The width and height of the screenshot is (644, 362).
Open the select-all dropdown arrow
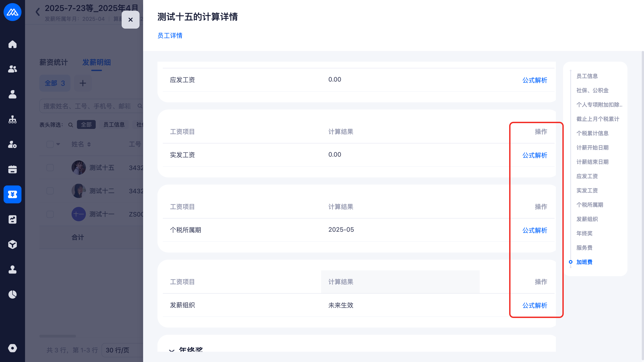[58, 144]
